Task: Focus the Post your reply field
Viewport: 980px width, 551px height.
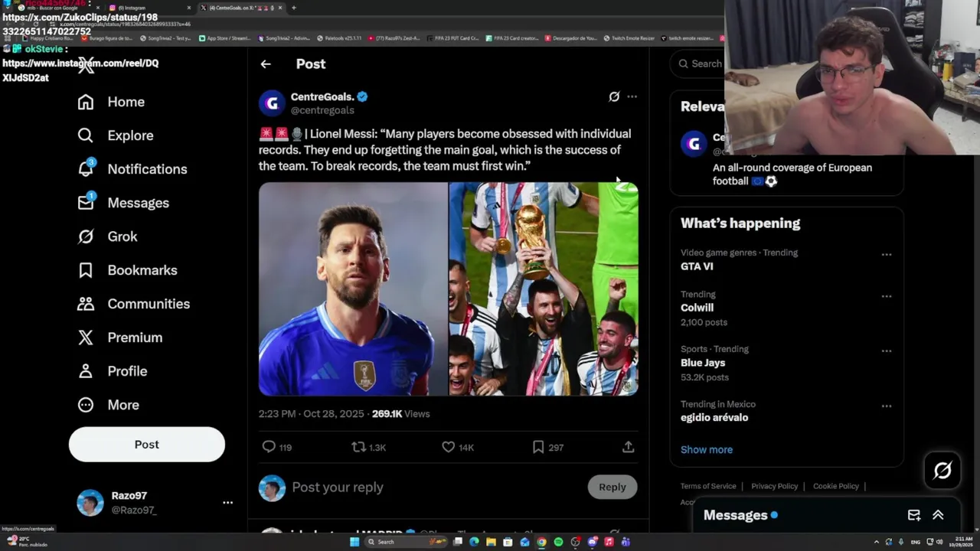Action: pyautogui.click(x=436, y=487)
